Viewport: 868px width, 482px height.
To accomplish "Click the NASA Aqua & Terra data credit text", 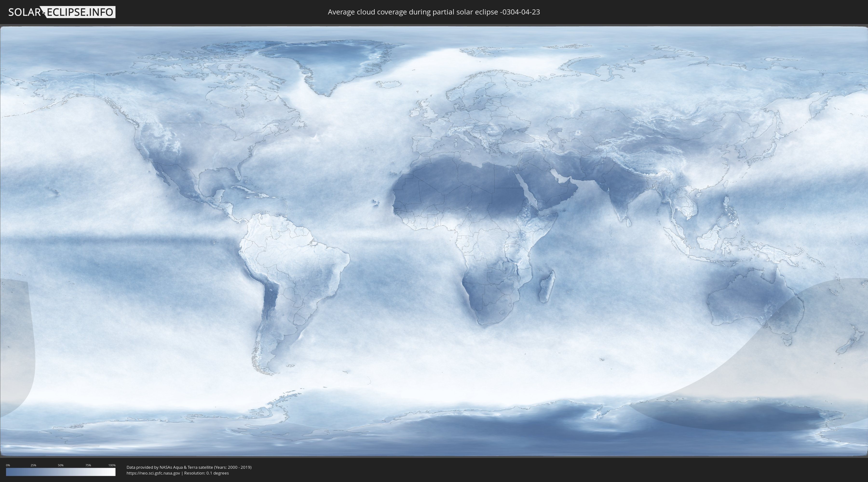I will point(189,467).
